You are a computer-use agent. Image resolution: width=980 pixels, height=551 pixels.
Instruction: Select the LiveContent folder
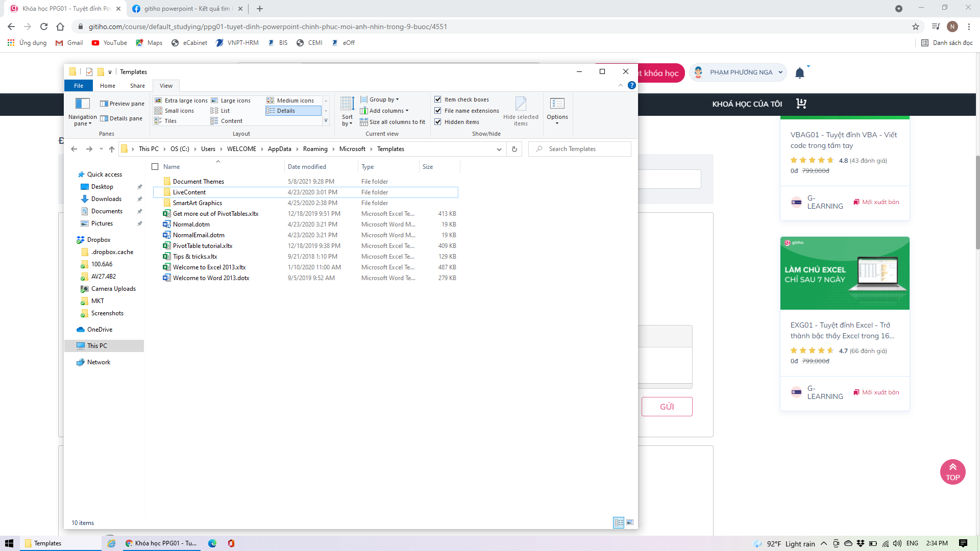pyautogui.click(x=305, y=192)
